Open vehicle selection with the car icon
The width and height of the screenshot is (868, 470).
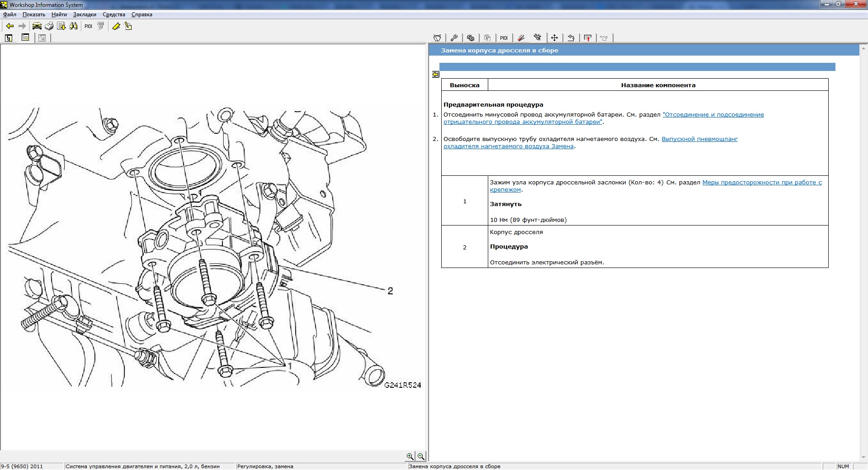tap(37, 26)
